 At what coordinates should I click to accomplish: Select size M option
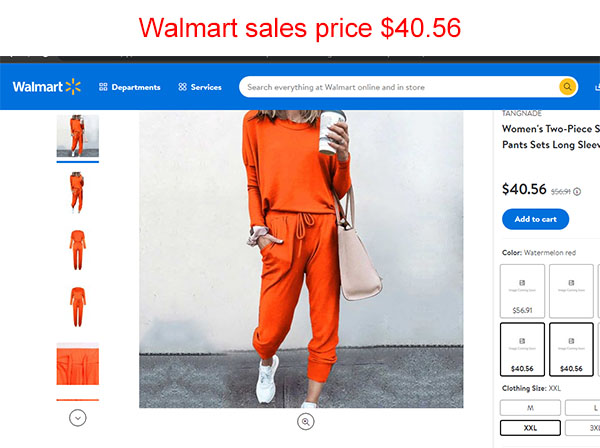pyautogui.click(x=530, y=408)
